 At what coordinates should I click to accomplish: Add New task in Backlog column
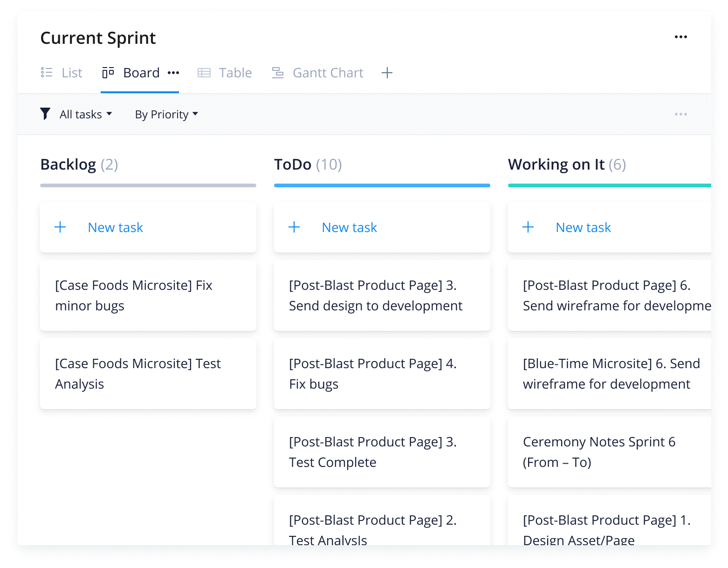point(116,227)
